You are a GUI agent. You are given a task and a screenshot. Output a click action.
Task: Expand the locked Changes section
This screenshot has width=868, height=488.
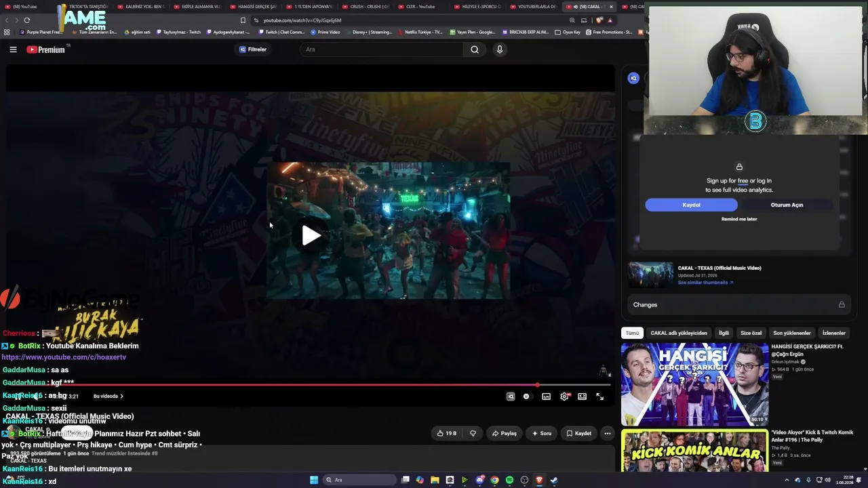[738, 305]
